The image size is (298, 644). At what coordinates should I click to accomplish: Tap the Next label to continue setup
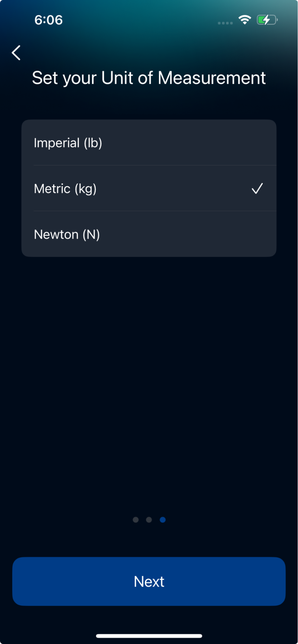coord(149,582)
